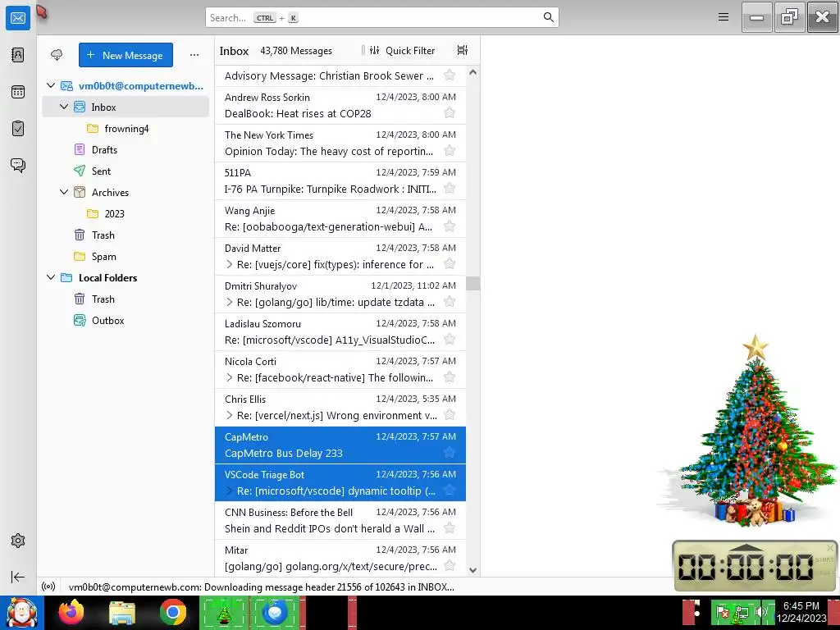This screenshot has height=630, width=840.
Task: Toggle the Quick Filter bar
Action: [x=402, y=50]
